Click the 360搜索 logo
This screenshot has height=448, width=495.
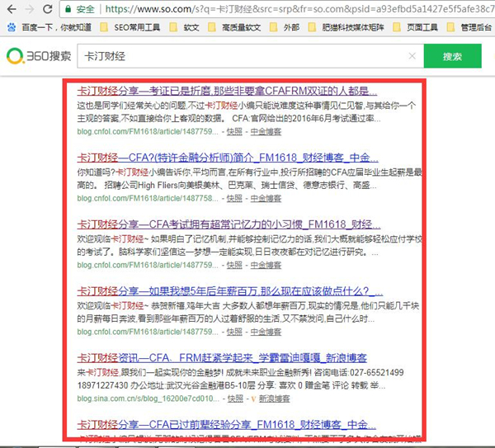(x=39, y=56)
